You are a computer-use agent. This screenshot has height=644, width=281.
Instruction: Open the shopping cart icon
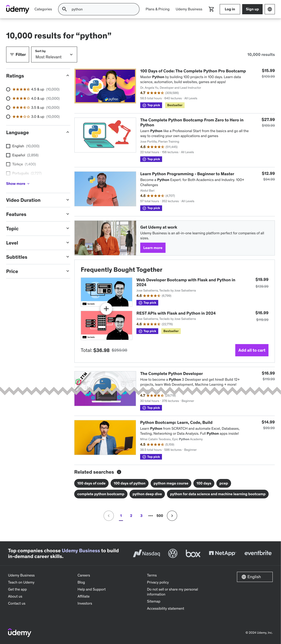211,9
